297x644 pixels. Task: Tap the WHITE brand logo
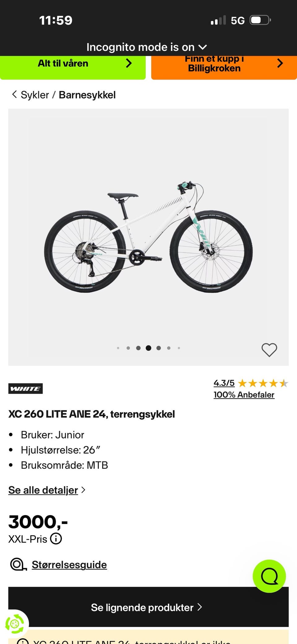[26, 388]
